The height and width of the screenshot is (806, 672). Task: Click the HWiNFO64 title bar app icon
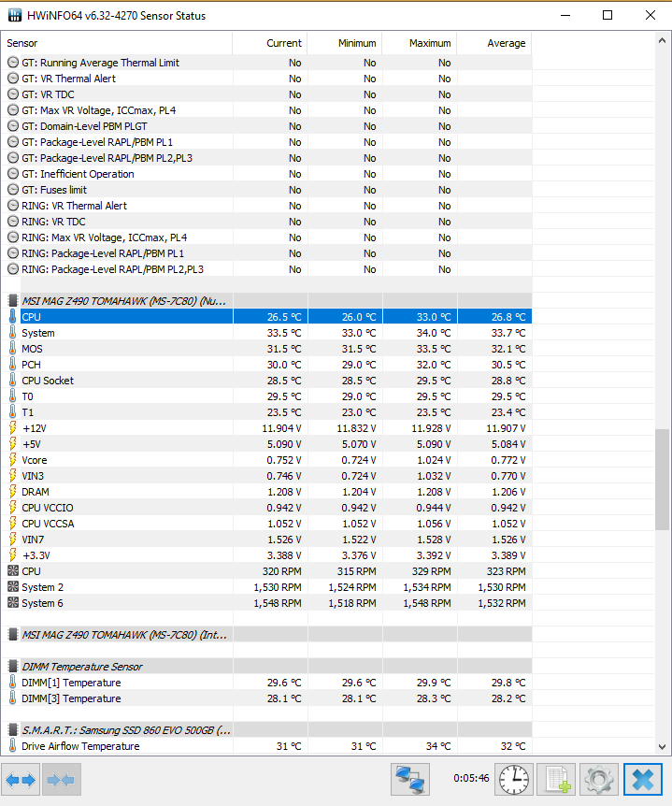pyautogui.click(x=15, y=15)
